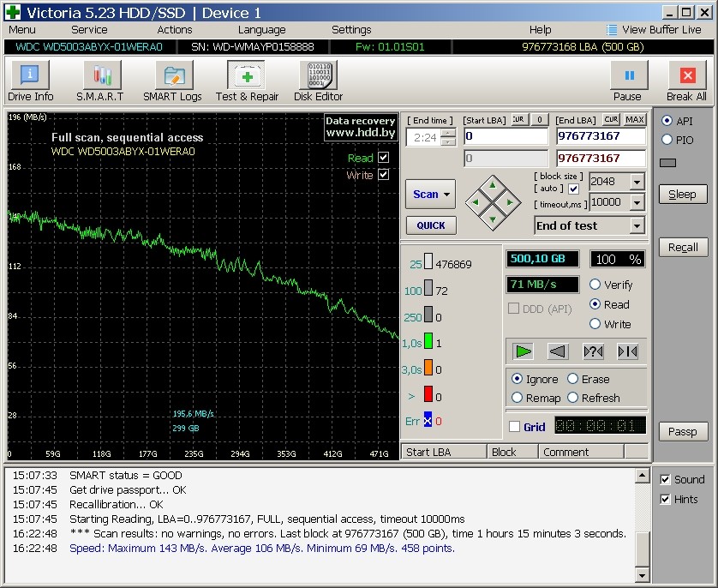Open the Settings menu
718x588 pixels.
[x=351, y=30]
